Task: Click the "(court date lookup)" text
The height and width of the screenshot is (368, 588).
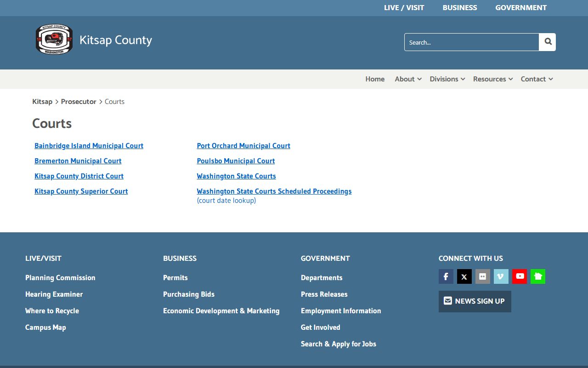Action: tap(226, 201)
